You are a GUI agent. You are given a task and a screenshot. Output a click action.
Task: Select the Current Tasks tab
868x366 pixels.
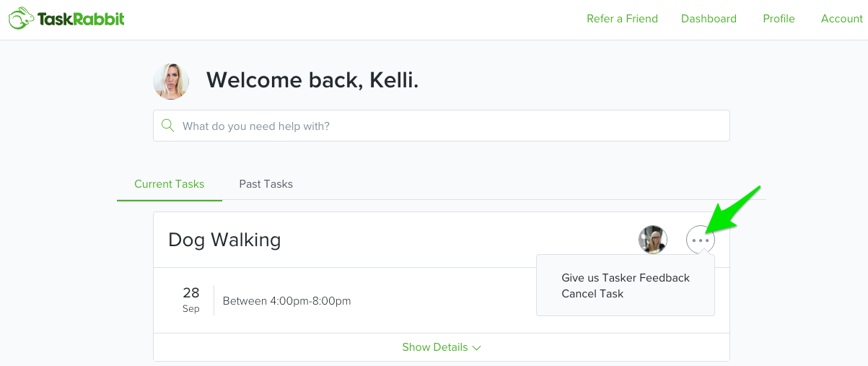(x=170, y=184)
